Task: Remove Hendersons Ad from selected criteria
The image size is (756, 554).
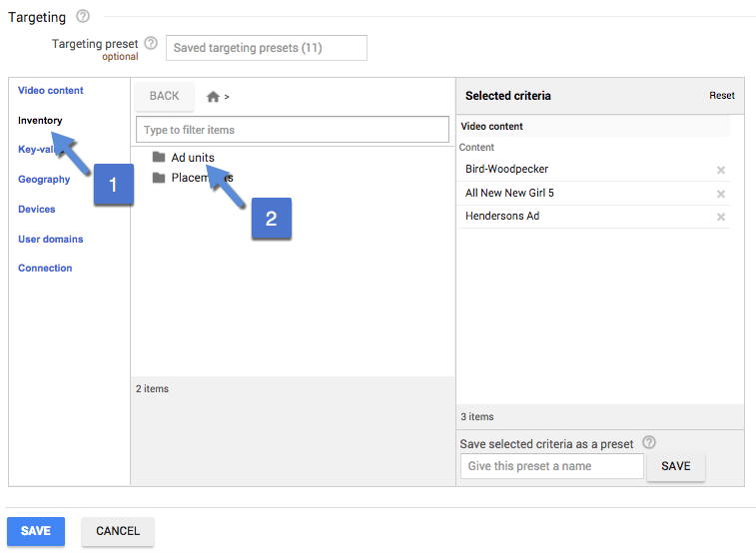Action: click(x=721, y=217)
